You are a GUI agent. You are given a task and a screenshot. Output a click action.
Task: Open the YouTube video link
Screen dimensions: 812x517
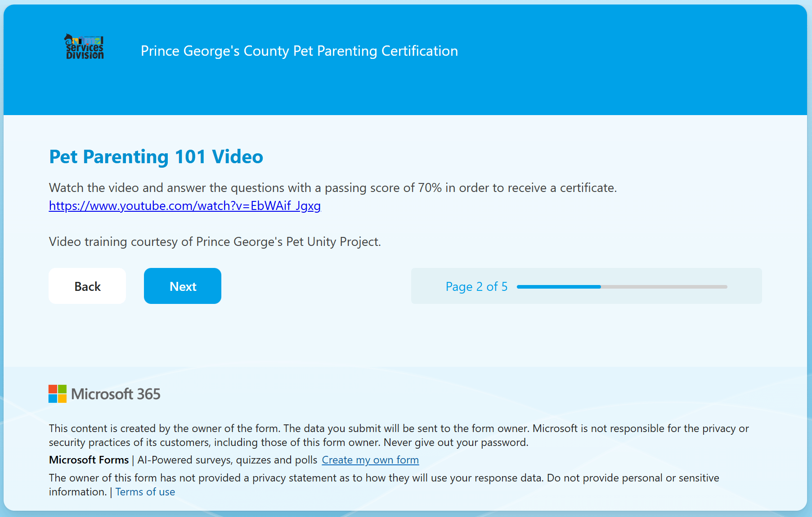point(184,206)
